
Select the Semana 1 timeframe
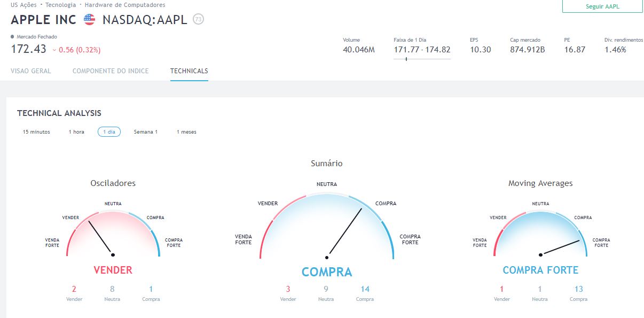pyautogui.click(x=146, y=132)
